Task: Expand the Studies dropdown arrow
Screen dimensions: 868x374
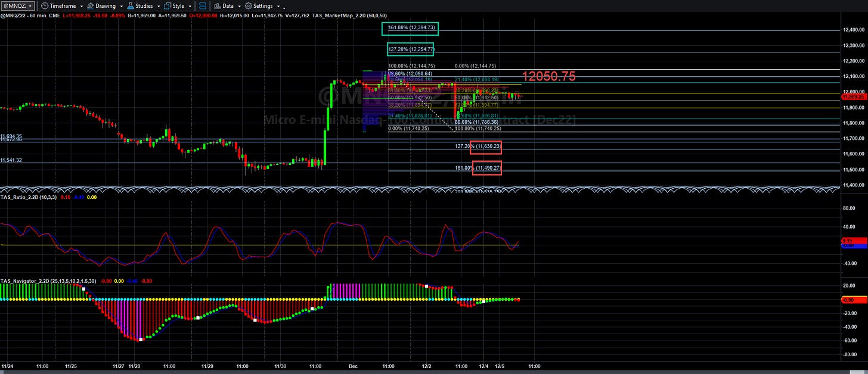Action: point(159,7)
